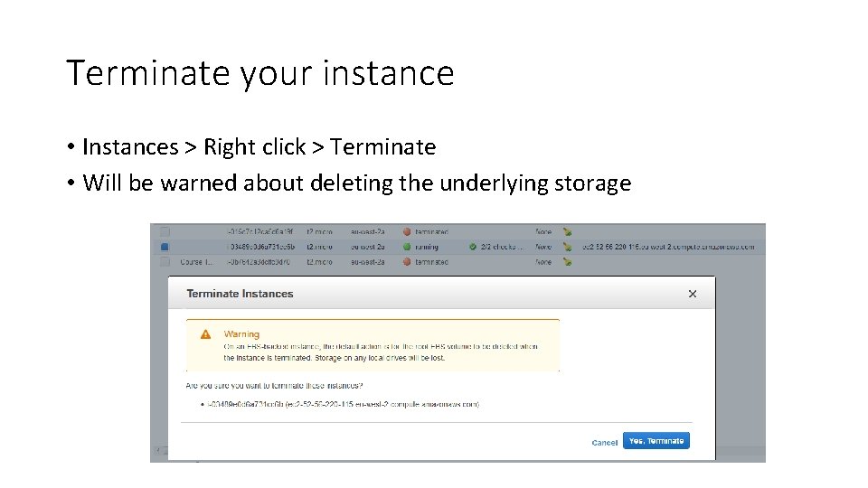
Task: Uncheck the selected running instance checkbox
Action: click(x=165, y=246)
